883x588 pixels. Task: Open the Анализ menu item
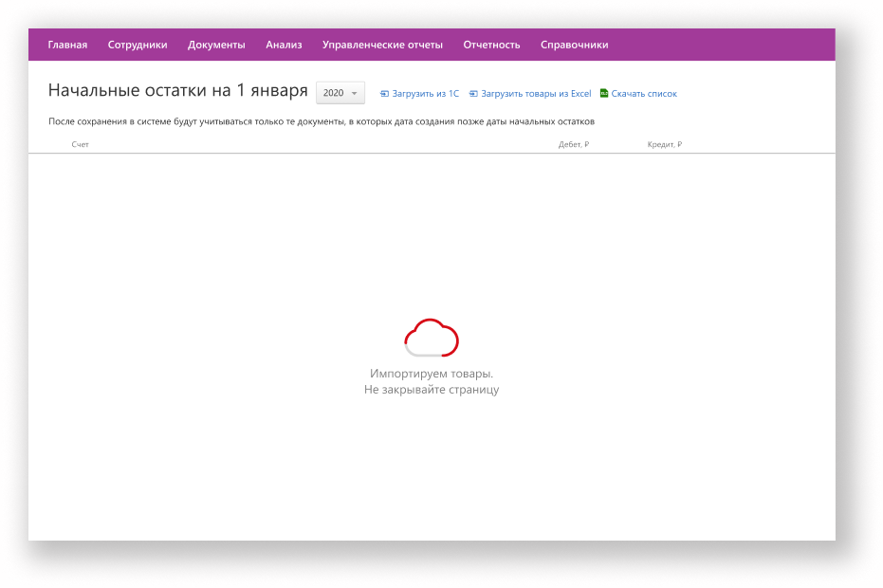tap(284, 46)
